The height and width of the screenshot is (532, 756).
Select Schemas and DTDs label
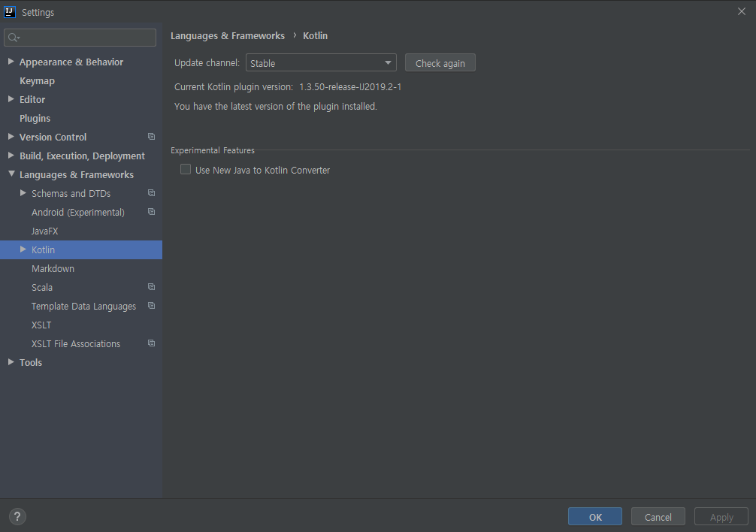(x=71, y=194)
